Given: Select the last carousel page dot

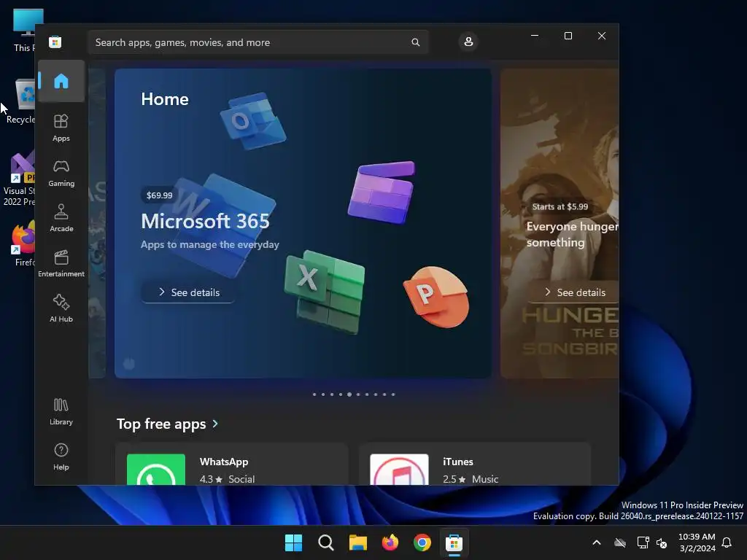Looking at the screenshot, I should point(393,394).
